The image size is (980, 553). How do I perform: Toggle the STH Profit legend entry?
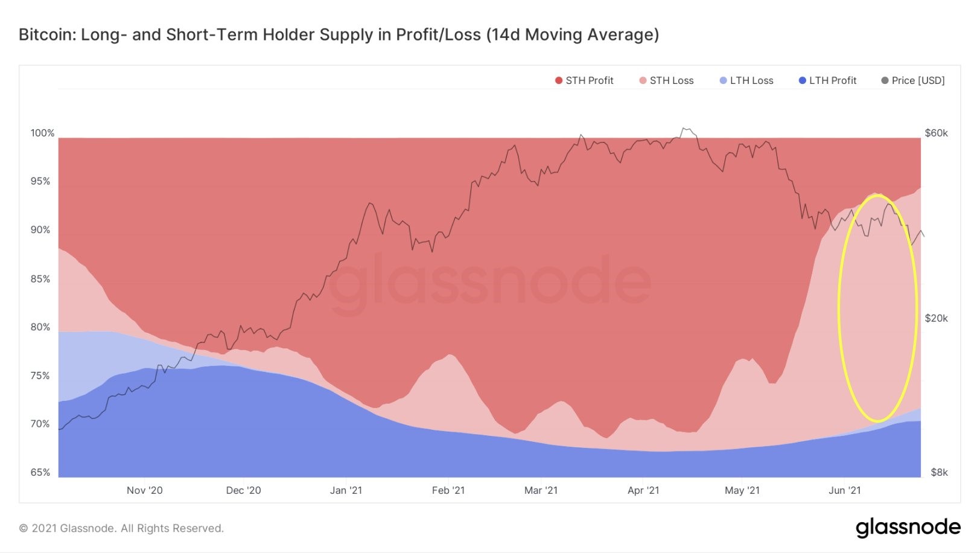click(584, 80)
